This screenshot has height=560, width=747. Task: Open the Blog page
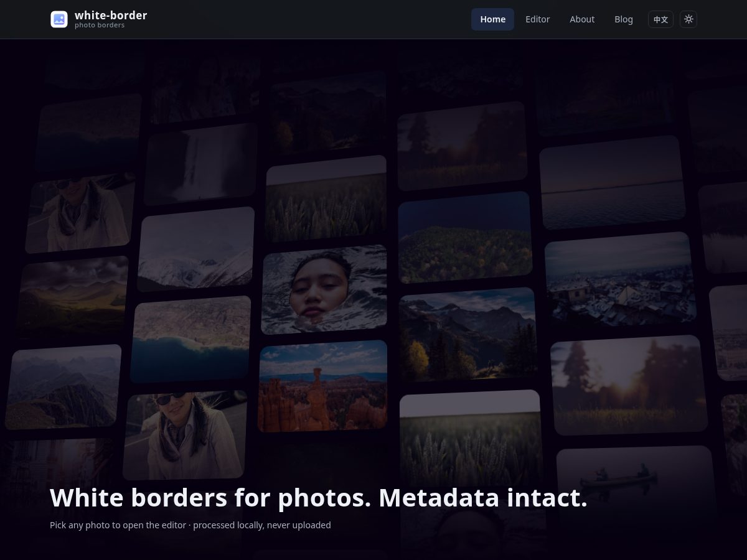(624, 19)
